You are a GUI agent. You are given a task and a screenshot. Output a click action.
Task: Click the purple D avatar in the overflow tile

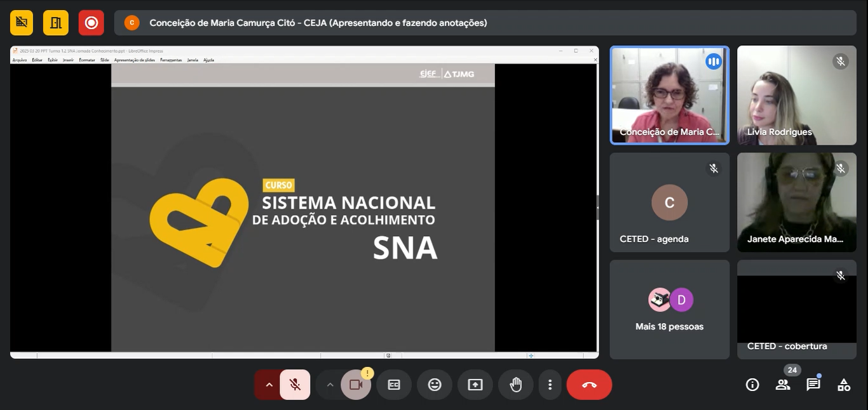click(x=681, y=300)
